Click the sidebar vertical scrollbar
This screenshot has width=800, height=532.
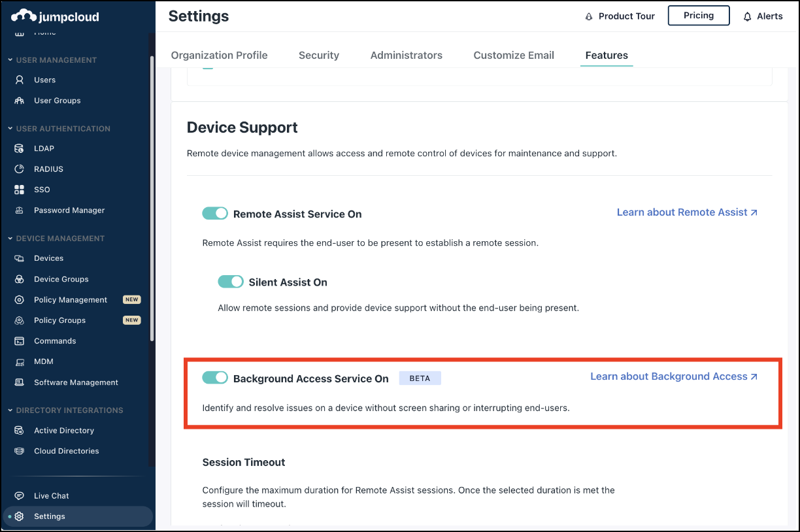point(152,196)
